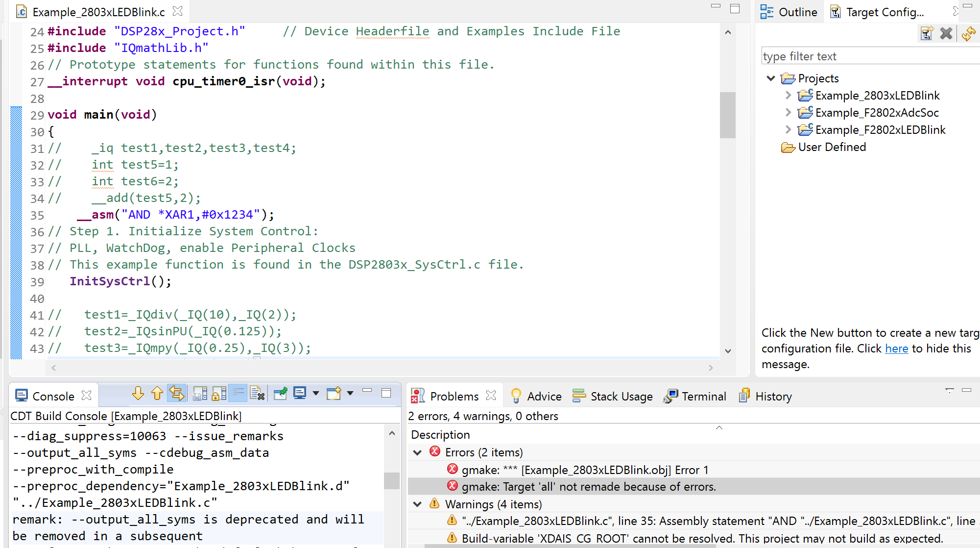Screen dimensions: 980x548
Task: Click the console Previous Error up arrow
Action: click(x=157, y=394)
